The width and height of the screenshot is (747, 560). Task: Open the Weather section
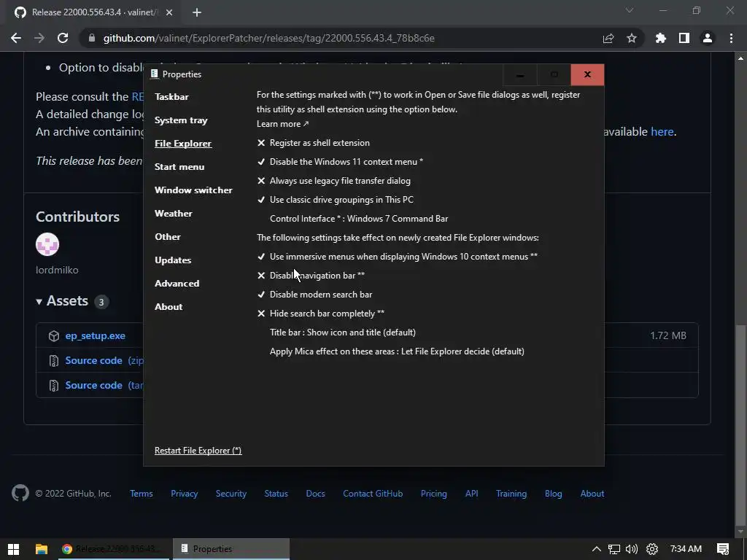[x=174, y=214]
